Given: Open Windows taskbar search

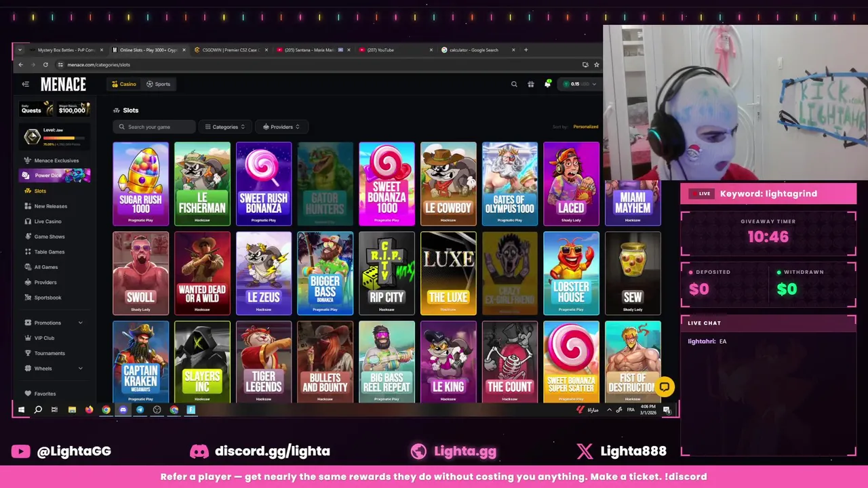Looking at the screenshot, I should tap(38, 409).
